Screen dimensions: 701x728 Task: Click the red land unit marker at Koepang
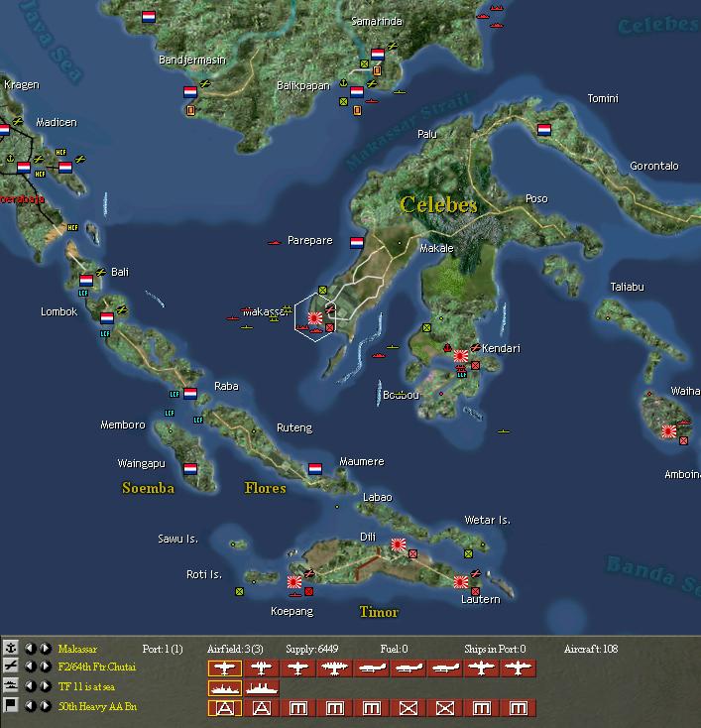pyautogui.click(x=308, y=591)
